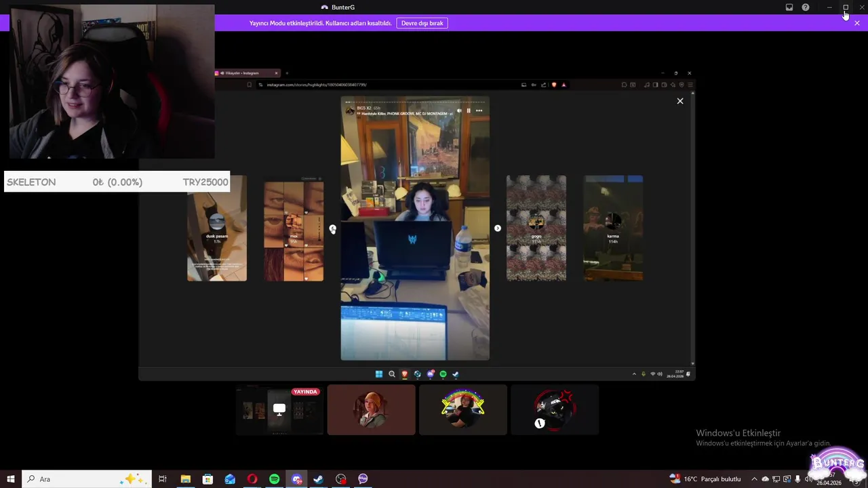Focus the 'Ara' taskbar search box
Image resolution: width=868 pixels, height=488 pixels.
coord(87,479)
